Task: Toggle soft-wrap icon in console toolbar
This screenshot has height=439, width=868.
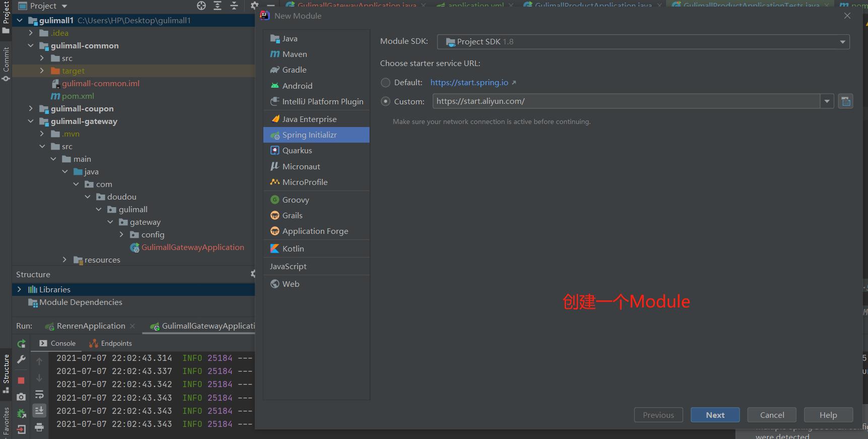Action: 39,395
